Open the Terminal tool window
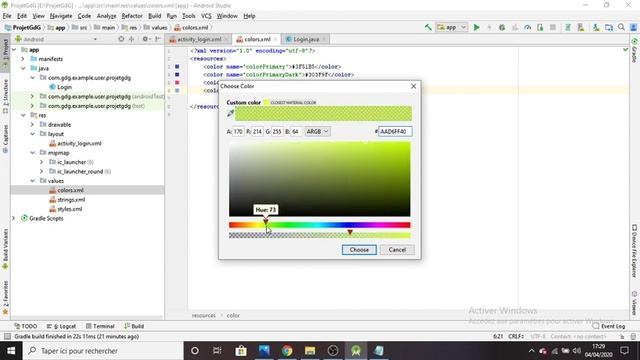Viewport: 640px width, 360px height. 100,326
